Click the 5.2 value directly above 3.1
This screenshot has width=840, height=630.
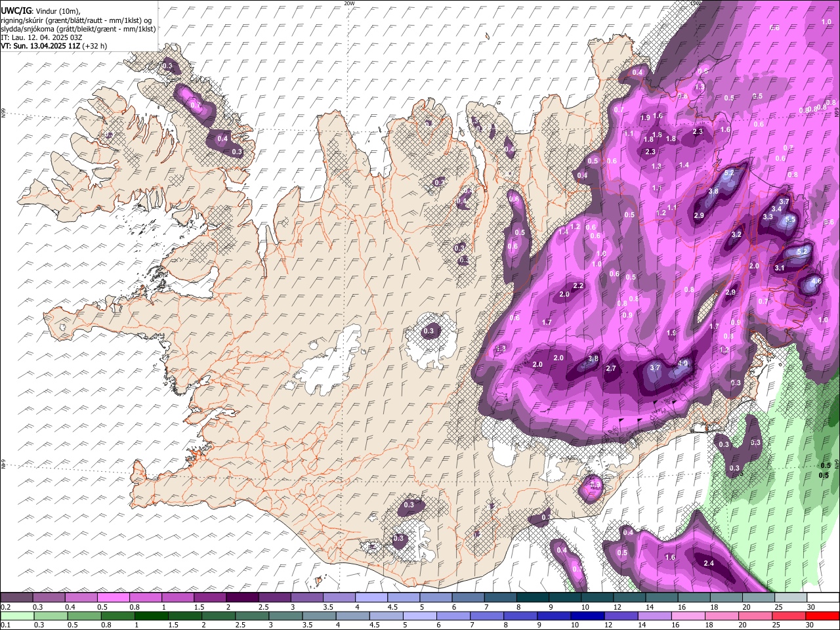801,251
